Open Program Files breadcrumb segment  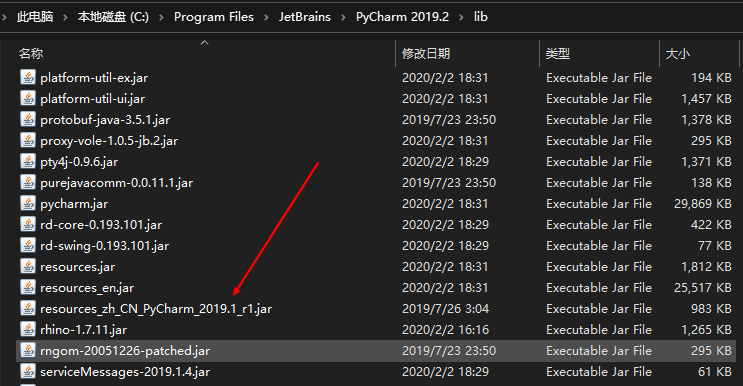(214, 17)
